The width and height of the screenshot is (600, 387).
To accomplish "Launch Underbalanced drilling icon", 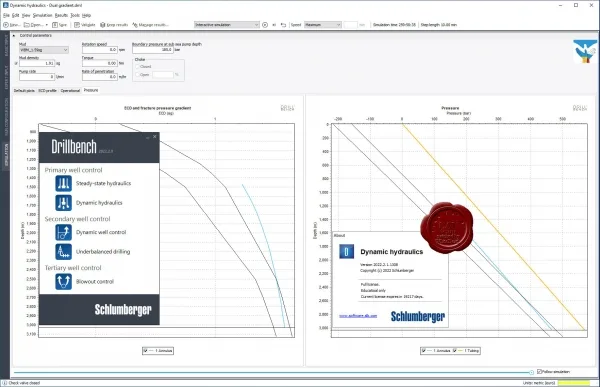I will pyautogui.click(x=64, y=252).
